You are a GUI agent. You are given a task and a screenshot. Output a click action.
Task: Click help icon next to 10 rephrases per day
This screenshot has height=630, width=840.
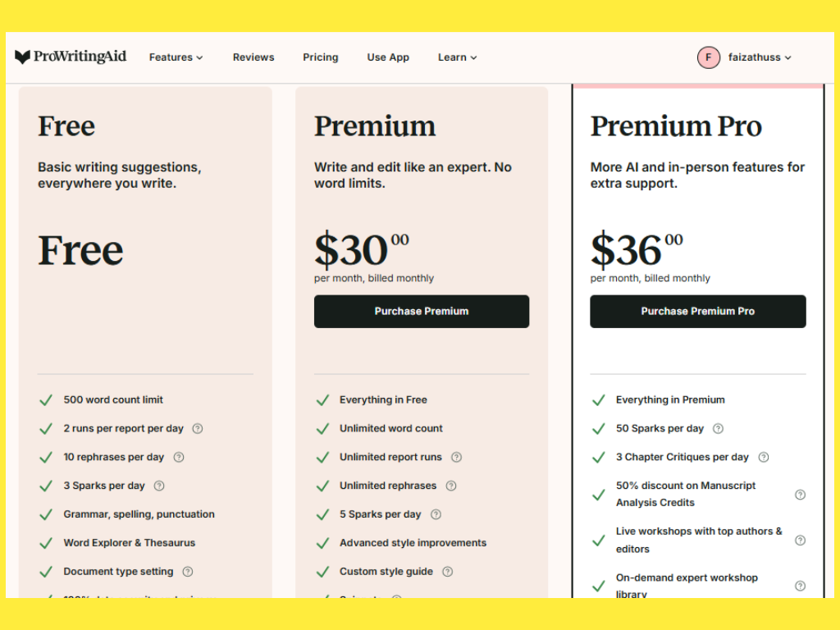pos(179,457)
